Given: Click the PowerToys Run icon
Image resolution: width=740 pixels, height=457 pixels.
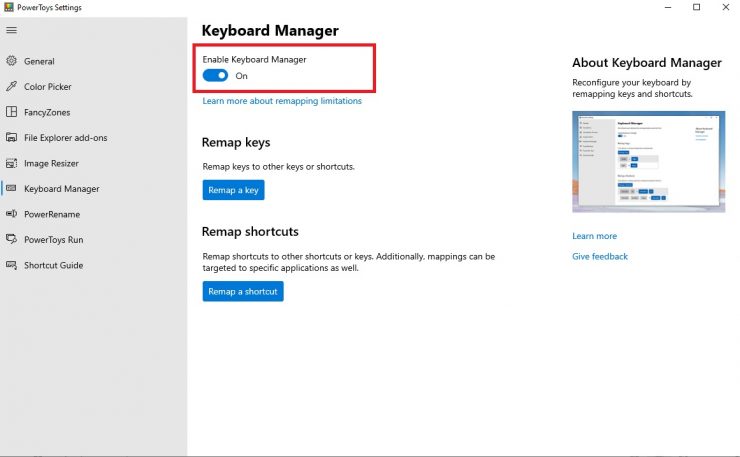Looking at the screenshot, I should tap(11, 239).
